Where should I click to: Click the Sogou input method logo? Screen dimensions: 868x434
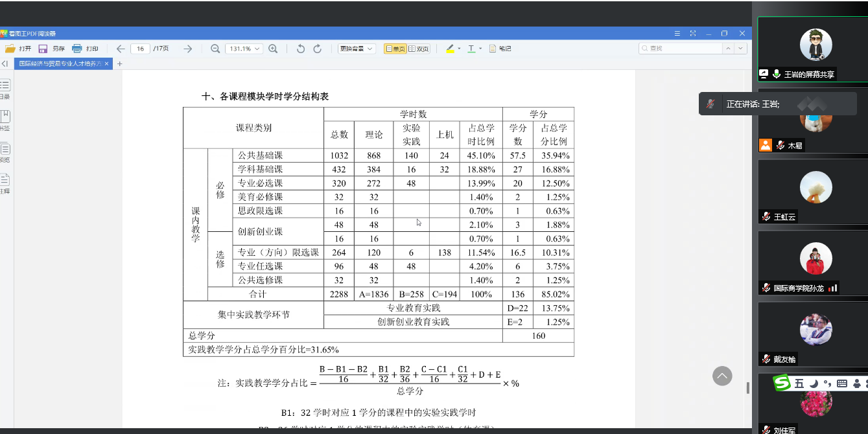[x=782, y=383]
